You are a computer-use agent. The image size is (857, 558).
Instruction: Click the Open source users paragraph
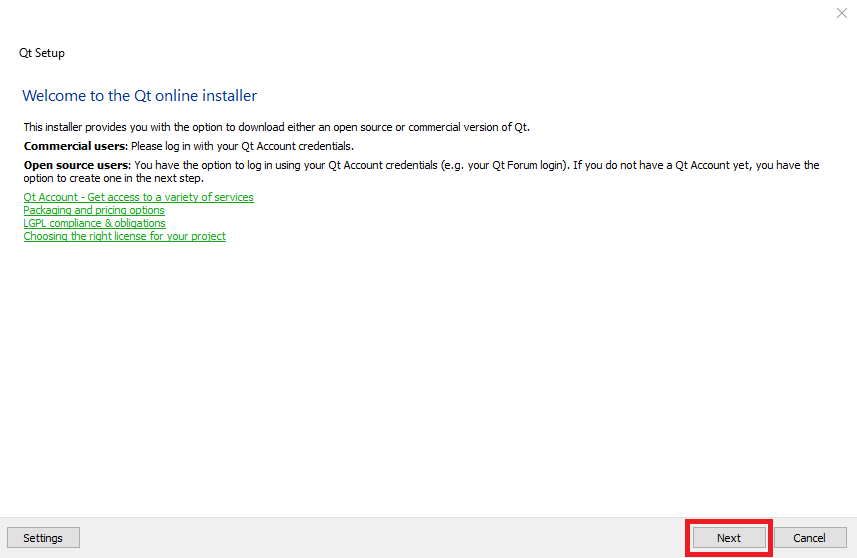(421, 172)
